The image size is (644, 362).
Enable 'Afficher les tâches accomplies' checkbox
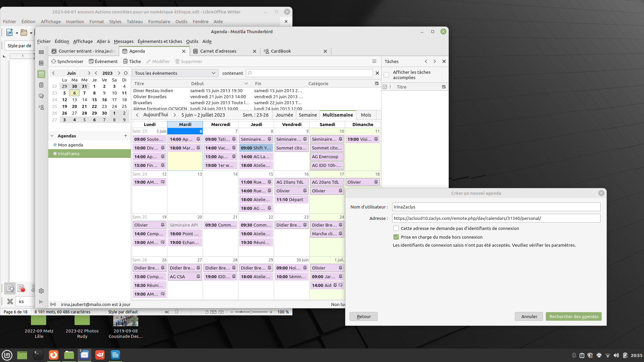[x=386, y=75]
